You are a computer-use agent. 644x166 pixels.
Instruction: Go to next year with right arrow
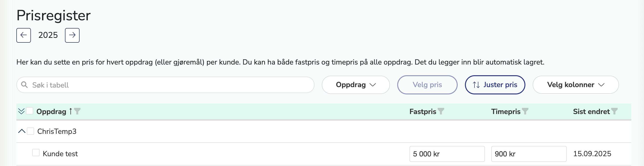coord(72,35)
